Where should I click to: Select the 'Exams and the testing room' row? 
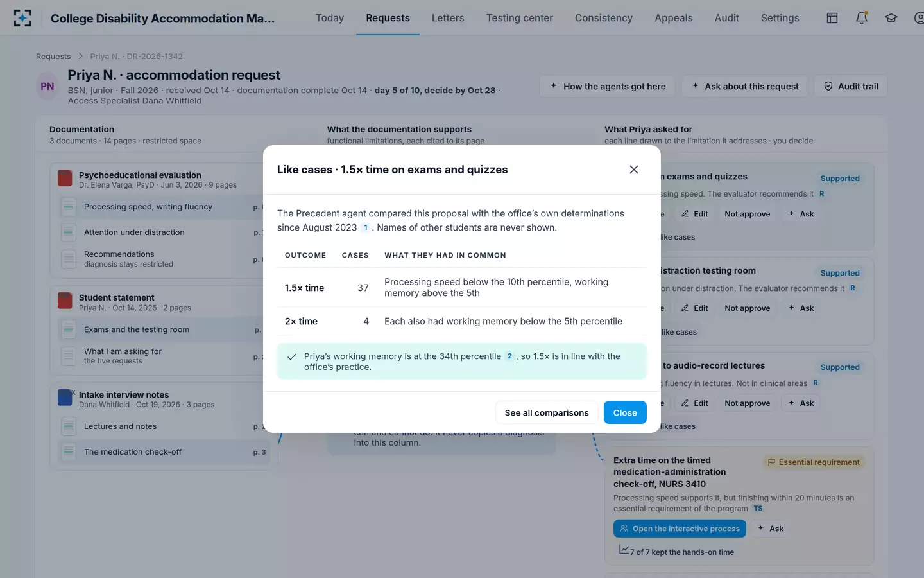[x=163, y=329]
